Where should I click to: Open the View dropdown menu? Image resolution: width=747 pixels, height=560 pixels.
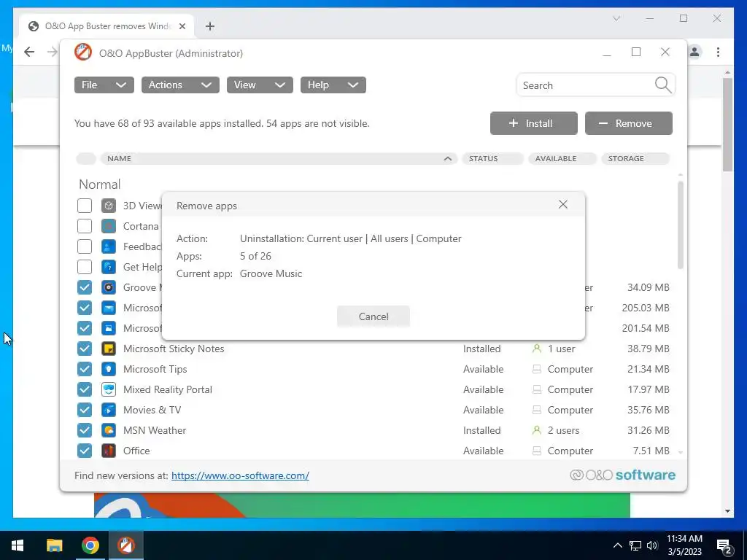click(x=260, y=85)
